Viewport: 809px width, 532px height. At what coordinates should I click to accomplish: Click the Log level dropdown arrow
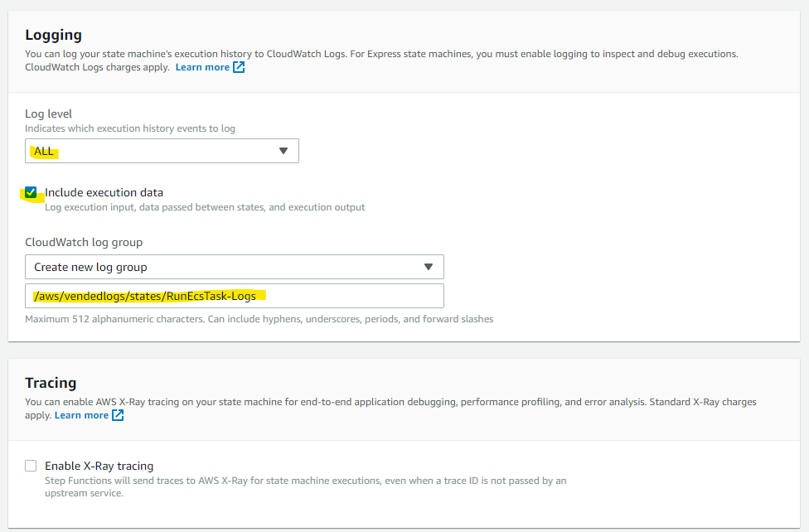pyautogui.click(x=285, y=150)
